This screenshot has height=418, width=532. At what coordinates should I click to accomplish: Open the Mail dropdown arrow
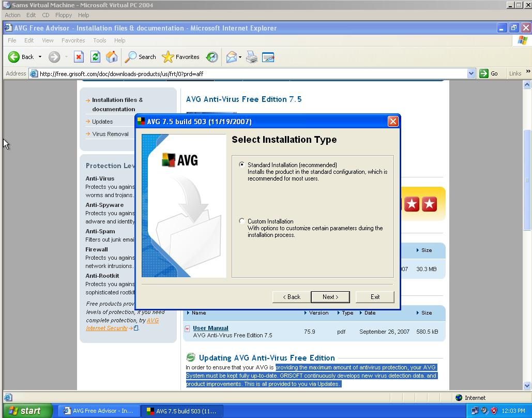click(x=240, y=57)
